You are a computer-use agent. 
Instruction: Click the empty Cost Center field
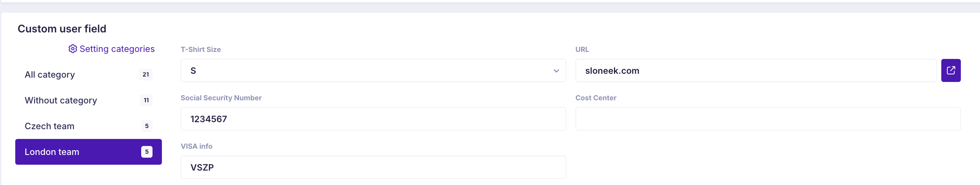(768, 119)
